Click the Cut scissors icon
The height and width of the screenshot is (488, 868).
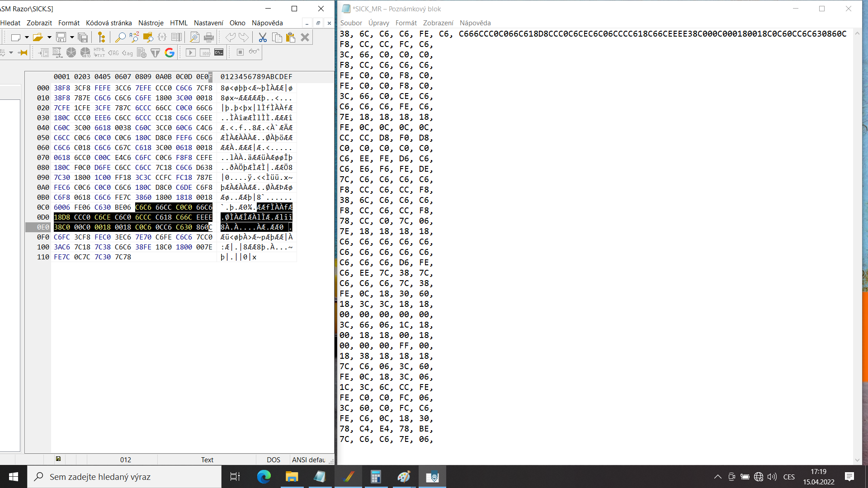[x=262, y=38]
